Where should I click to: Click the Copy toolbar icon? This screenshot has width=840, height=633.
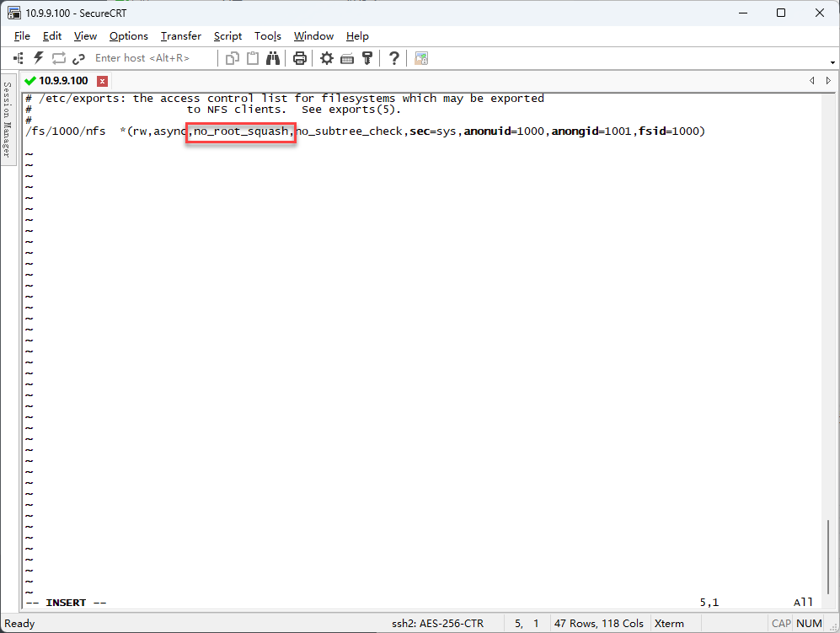[x=232, y=58]
